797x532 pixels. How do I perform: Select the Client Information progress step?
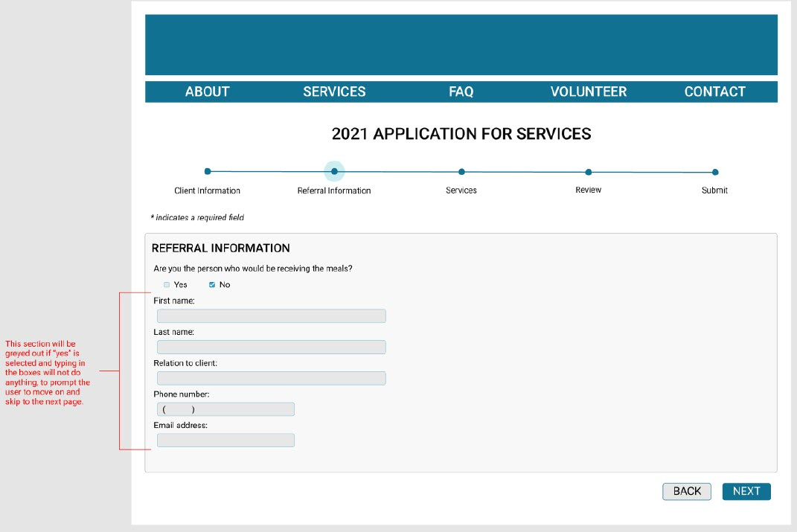tap(207, 171)
